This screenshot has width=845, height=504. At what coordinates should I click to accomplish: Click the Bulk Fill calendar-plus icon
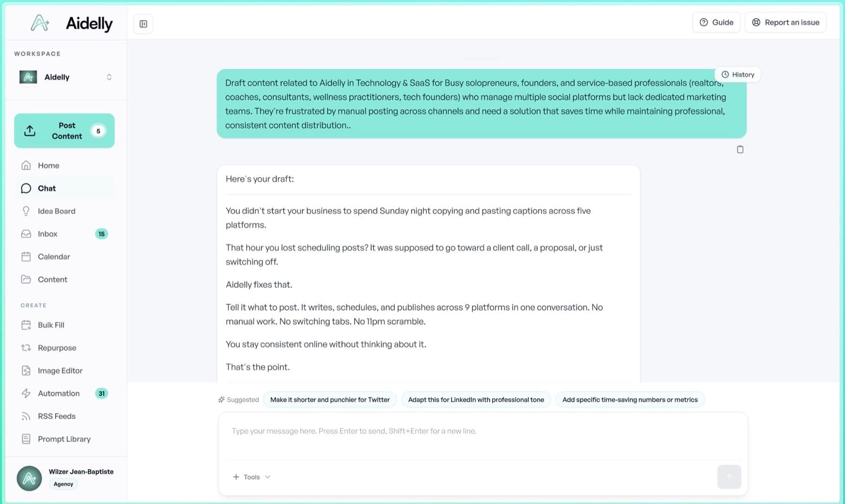coord(26,325)
